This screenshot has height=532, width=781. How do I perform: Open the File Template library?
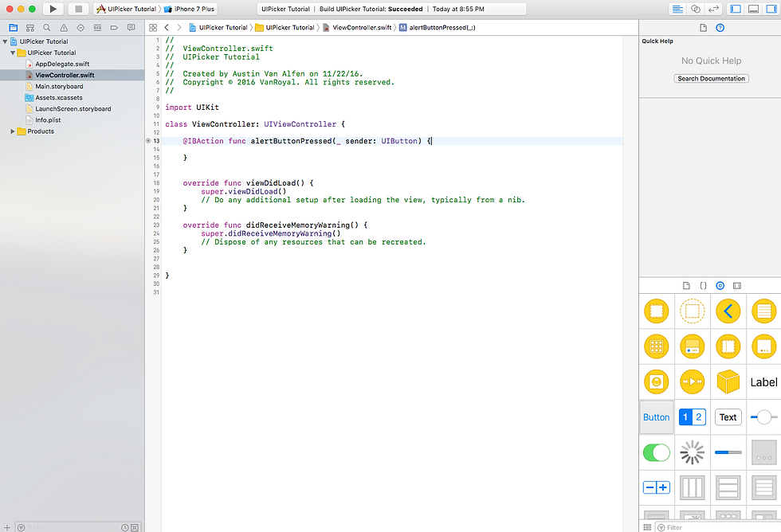pyautogui.click(x=686, y=286)
